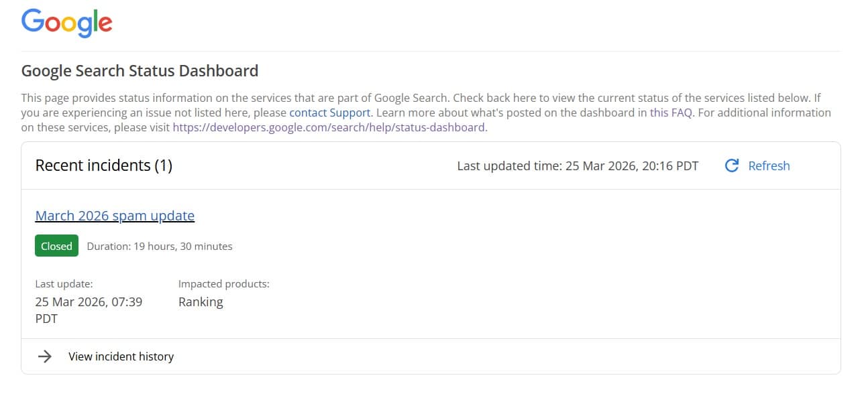Click the Last updated time text
This screenshot has height=402, width=868.
[x=578, y=165]
